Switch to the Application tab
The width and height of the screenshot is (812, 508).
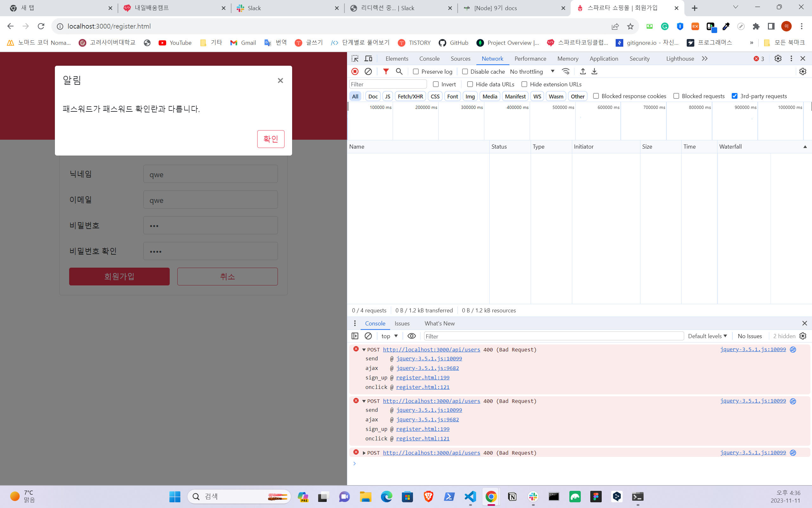(604, 58)
